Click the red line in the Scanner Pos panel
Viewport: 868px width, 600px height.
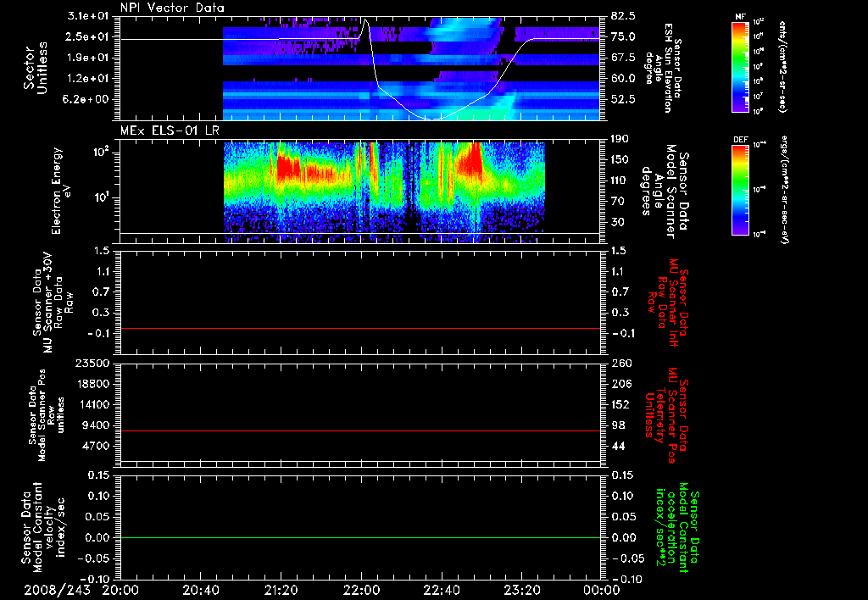[x=360, y=431]
